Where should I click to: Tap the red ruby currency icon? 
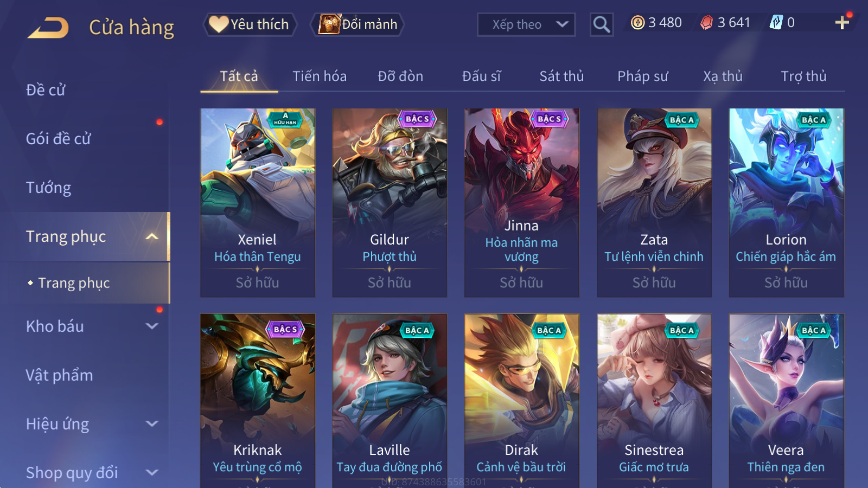click(x=707, y=22)
